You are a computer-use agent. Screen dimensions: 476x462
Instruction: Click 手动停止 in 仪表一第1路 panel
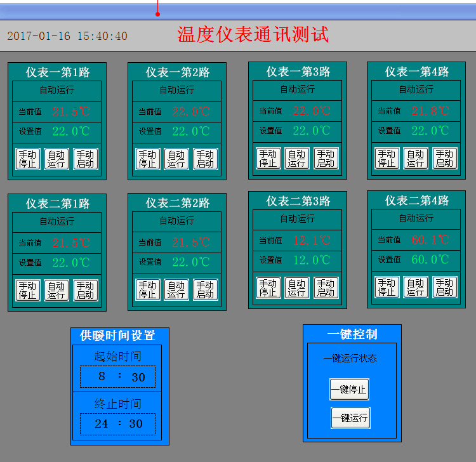(28, 159)
